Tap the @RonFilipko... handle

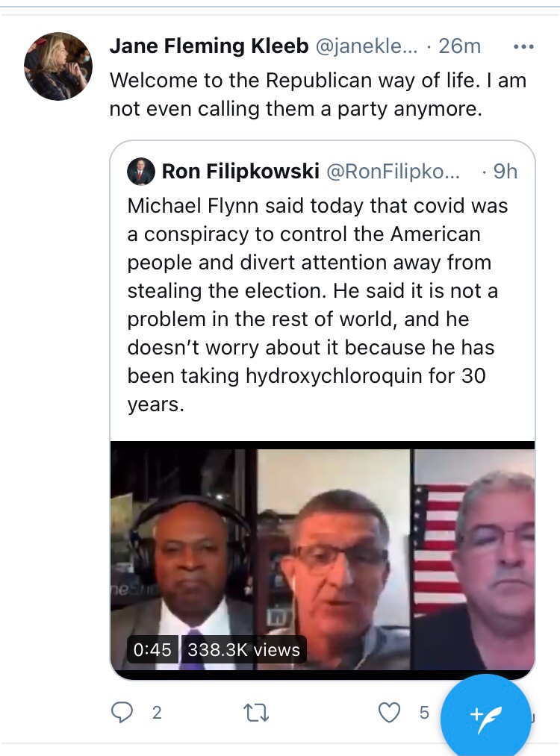click(x=393, y=172)
